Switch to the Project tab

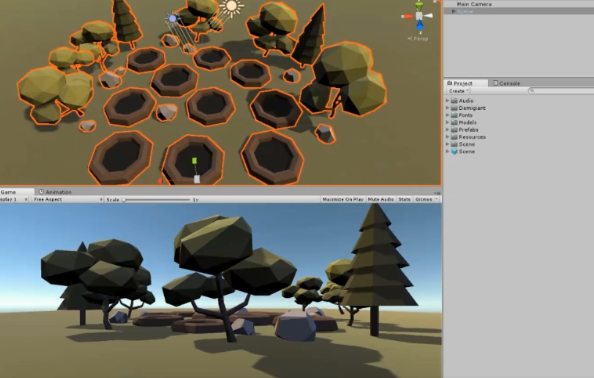pyautogui.click(x=465, y=83)
